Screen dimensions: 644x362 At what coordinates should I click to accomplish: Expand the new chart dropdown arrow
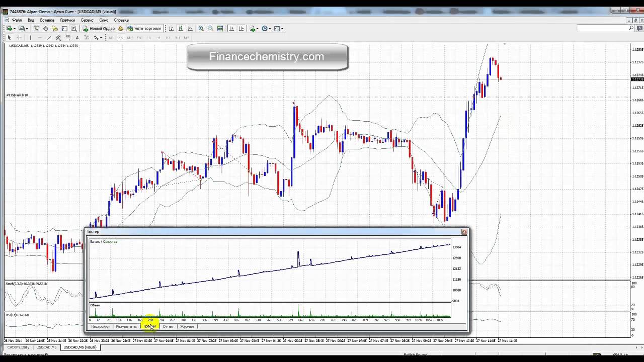[x=15, y=29]
